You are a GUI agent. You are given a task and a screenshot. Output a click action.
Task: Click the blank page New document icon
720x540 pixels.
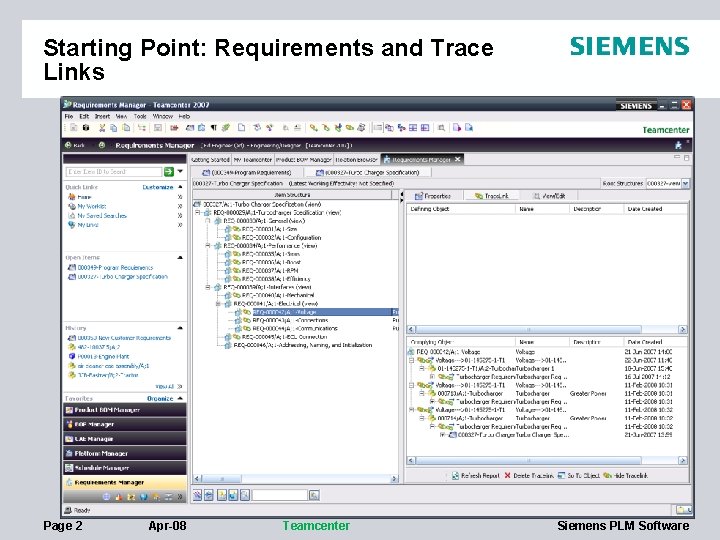[241, 128]
